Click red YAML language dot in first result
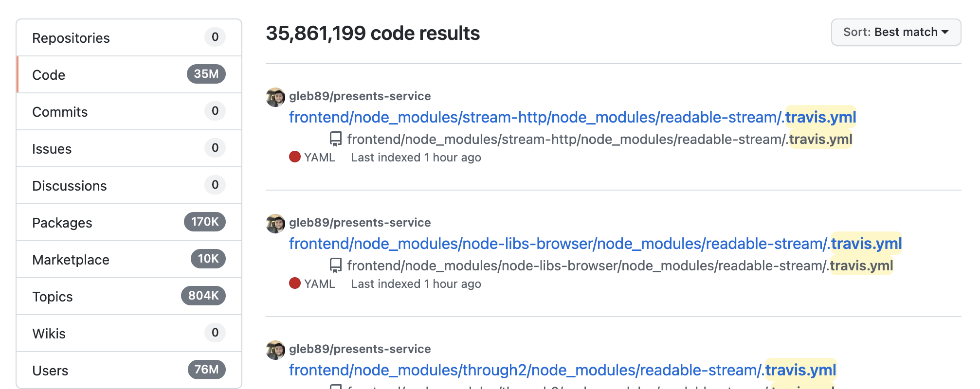The image size is (980, 389). pyautogui.click(x=295, y=157)
